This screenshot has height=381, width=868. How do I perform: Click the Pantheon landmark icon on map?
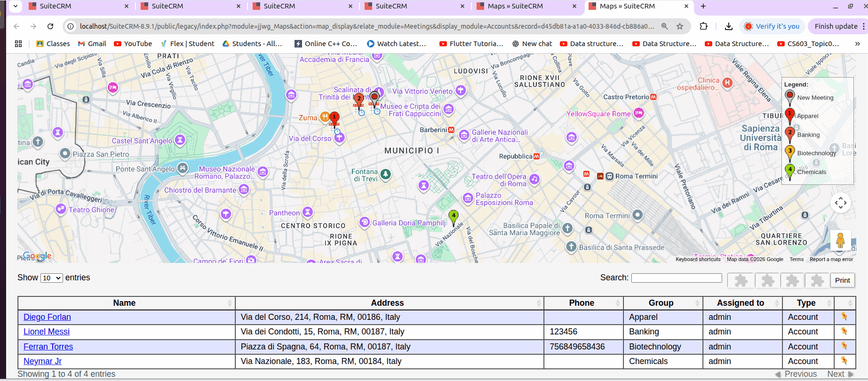(308, 212)
